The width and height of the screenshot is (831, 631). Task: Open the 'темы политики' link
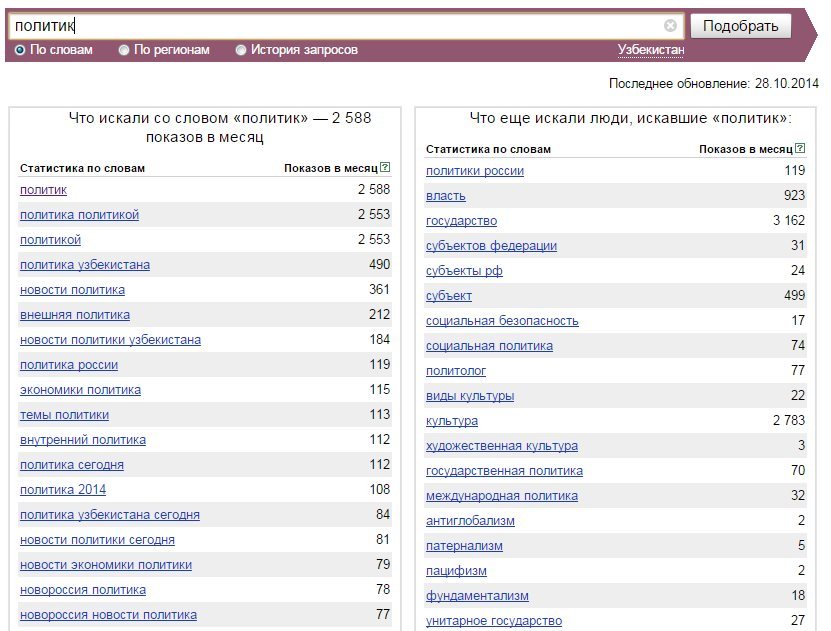point(65,415)
